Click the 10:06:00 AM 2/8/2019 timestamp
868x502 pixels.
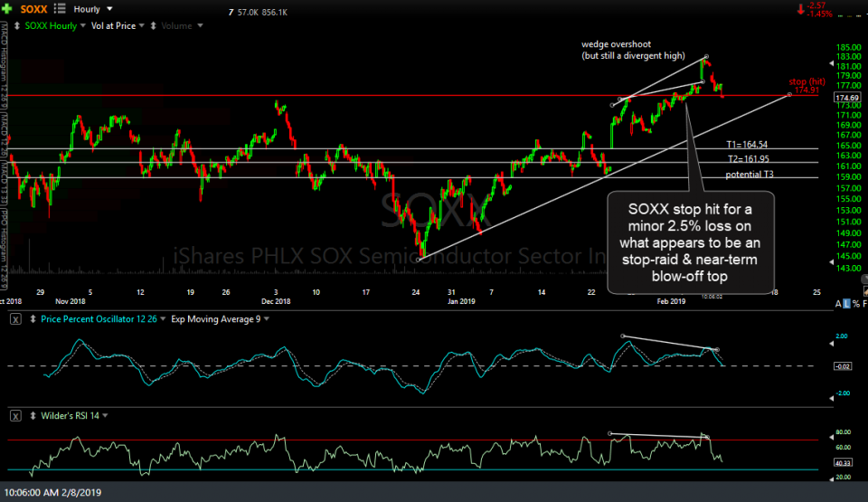point(52,492)
